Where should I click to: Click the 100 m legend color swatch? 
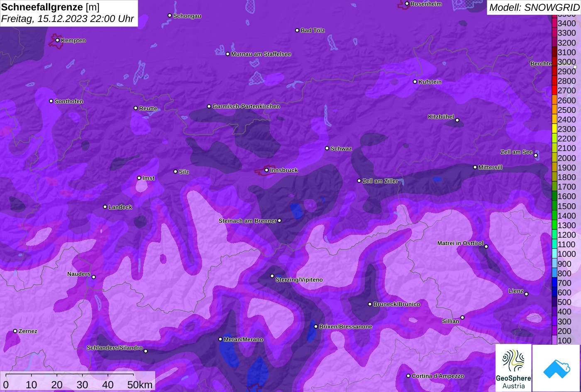(x=554, y=340)
